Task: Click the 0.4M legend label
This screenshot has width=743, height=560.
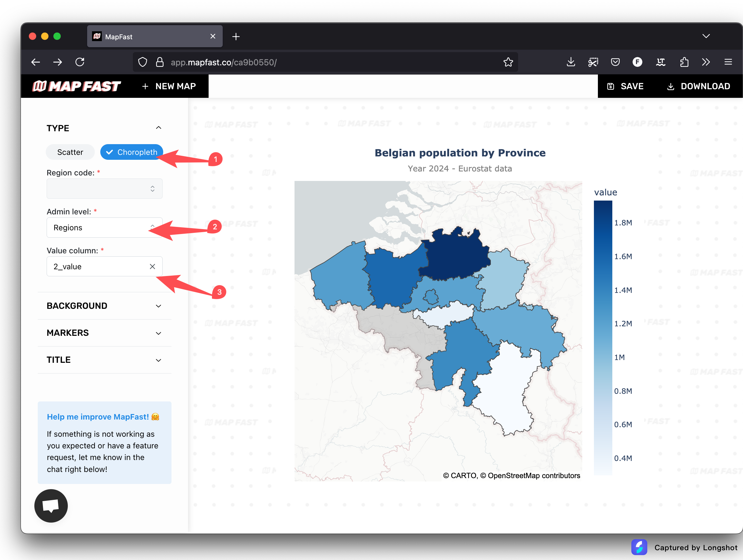Action: 623,458
